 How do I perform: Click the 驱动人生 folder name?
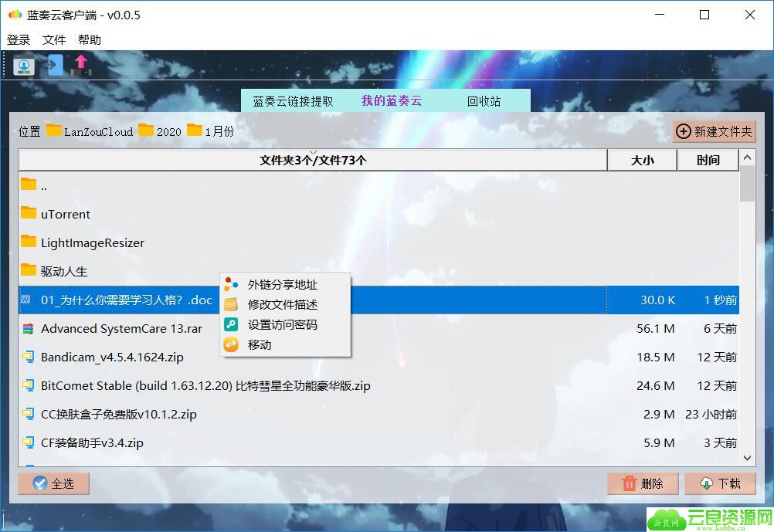[63, 272]
